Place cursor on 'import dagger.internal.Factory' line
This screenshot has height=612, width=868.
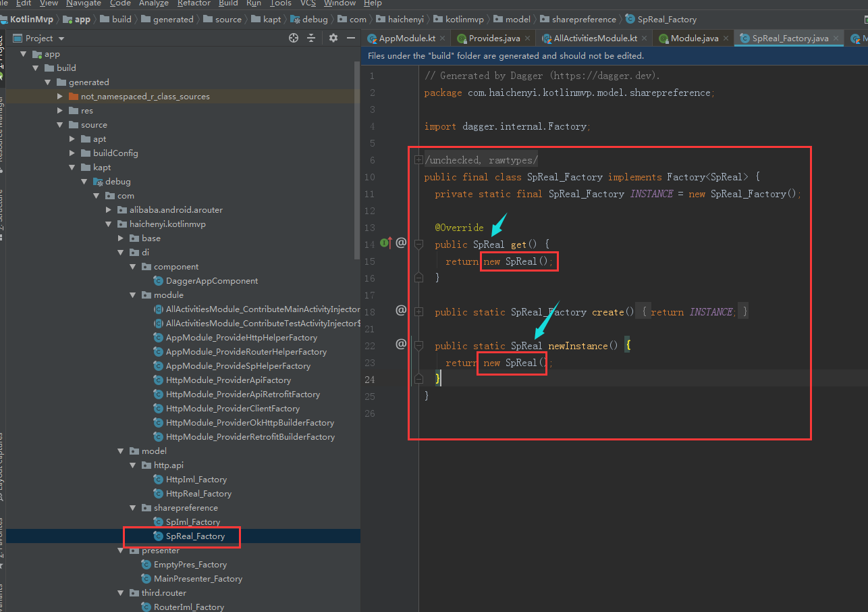(507, 126)
